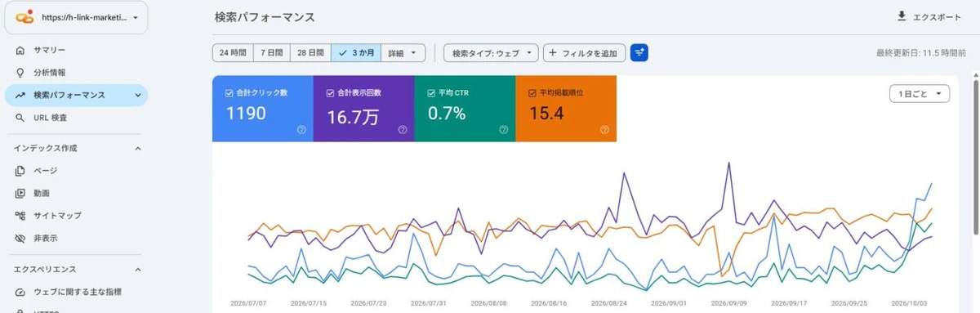Open サマリー in the sidebar
The image size is (980, 313).
click(76, 51)
